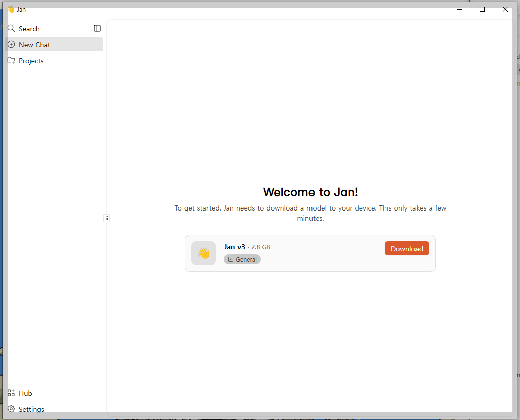Click the sidebar resize grip handle
The height and width of the screenshot is (420, 520).
106,218
